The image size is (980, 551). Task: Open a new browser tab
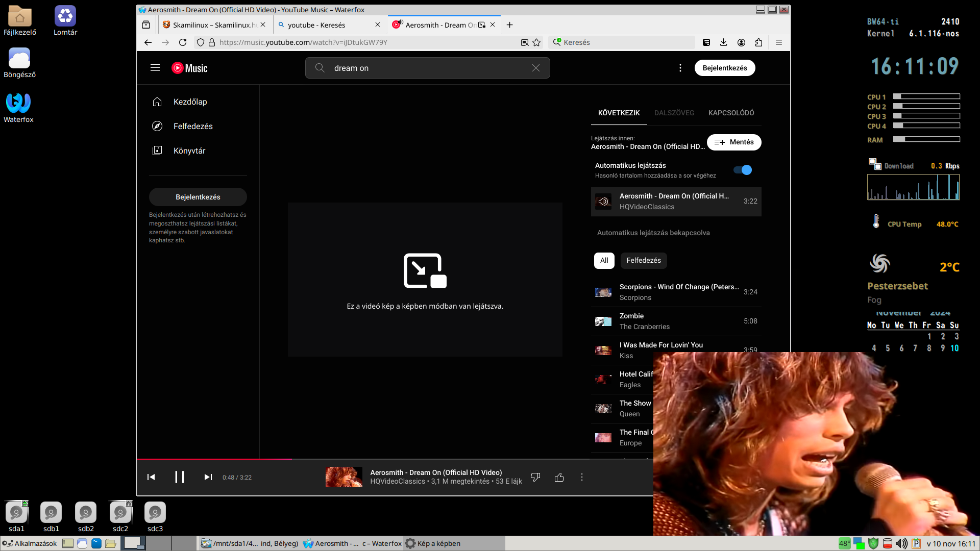click(509, 24)
